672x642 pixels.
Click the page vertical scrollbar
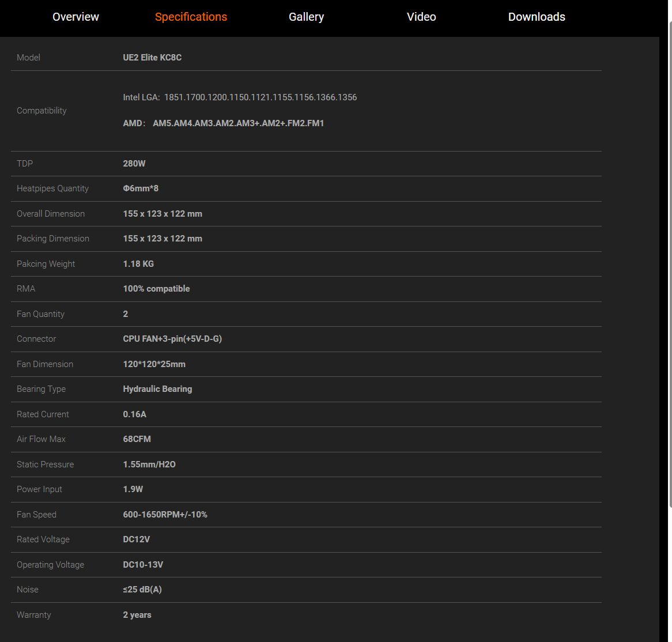670,263
